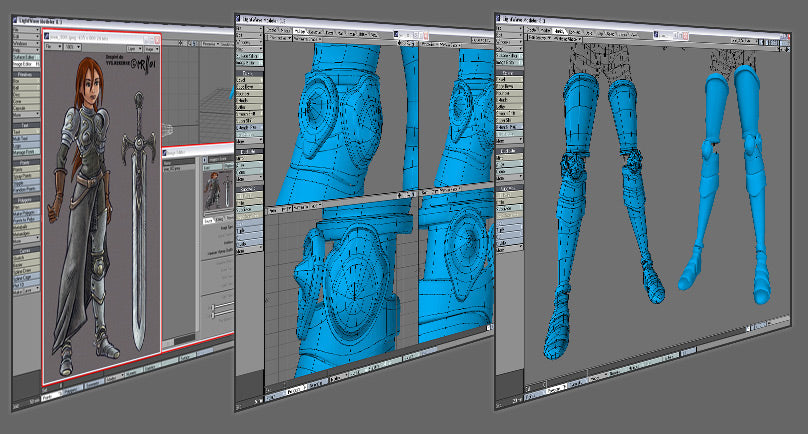Open the Windows menu in left Modeler window
This screenshot has height=434, width=808.
pos(23,43)
